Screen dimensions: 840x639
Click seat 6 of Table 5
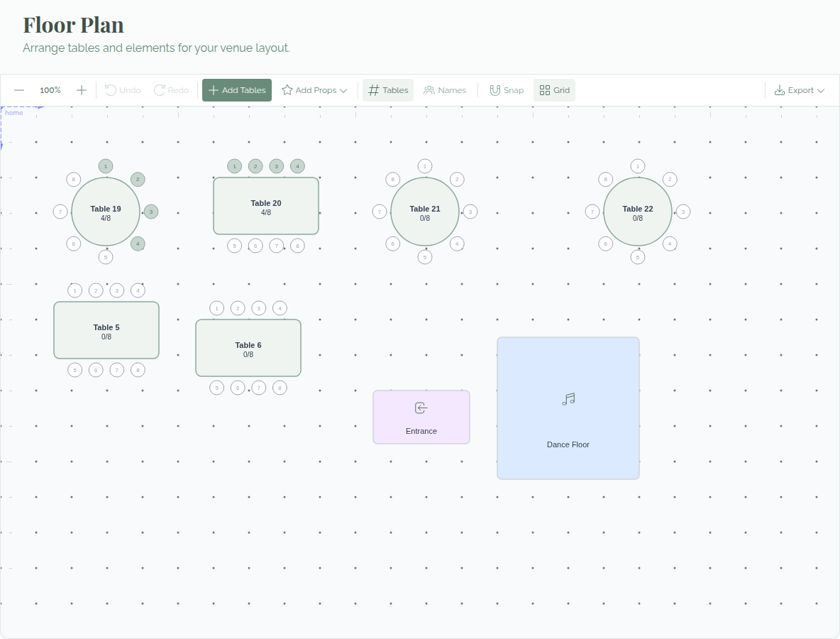click(x=96, y=370)
